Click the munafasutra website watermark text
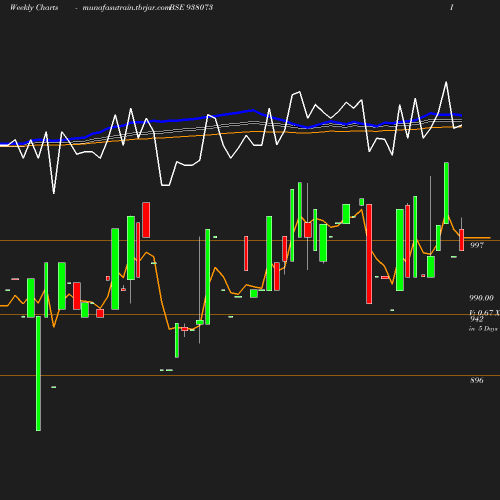 coord(126,8)
